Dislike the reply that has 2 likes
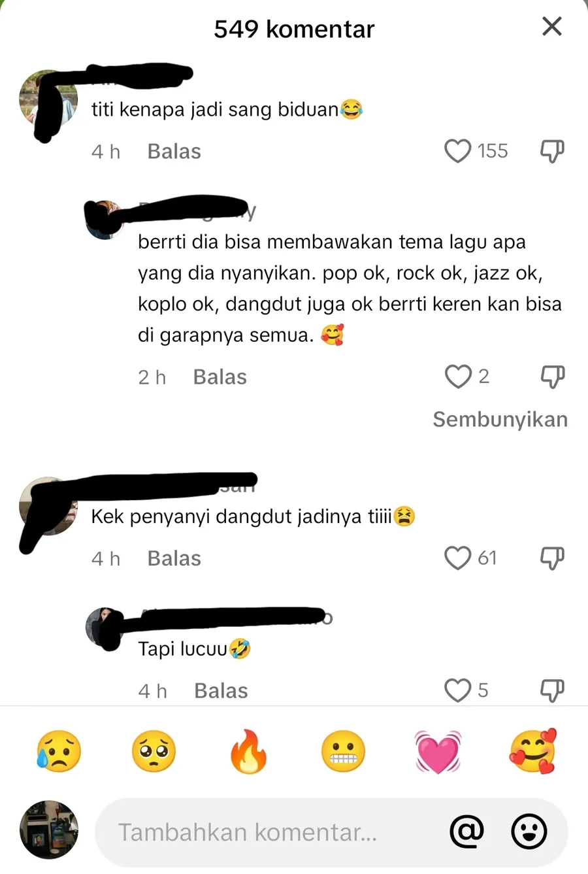The image size is (588, 874). click(x=553, y=377)
